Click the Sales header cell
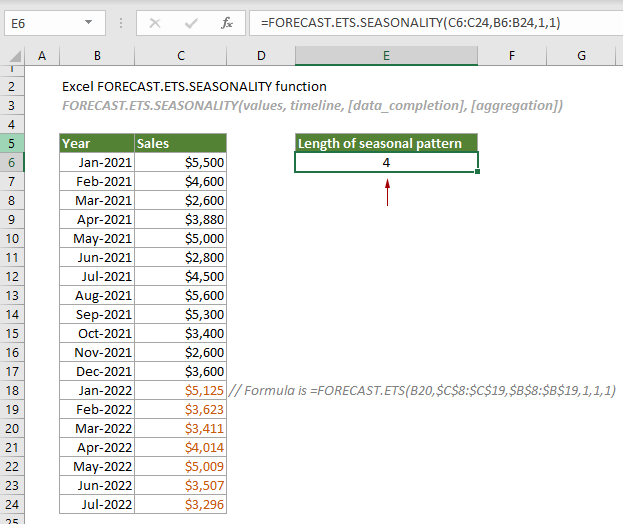Viewport: 623px width, 524px height. [x=180, y=143]
